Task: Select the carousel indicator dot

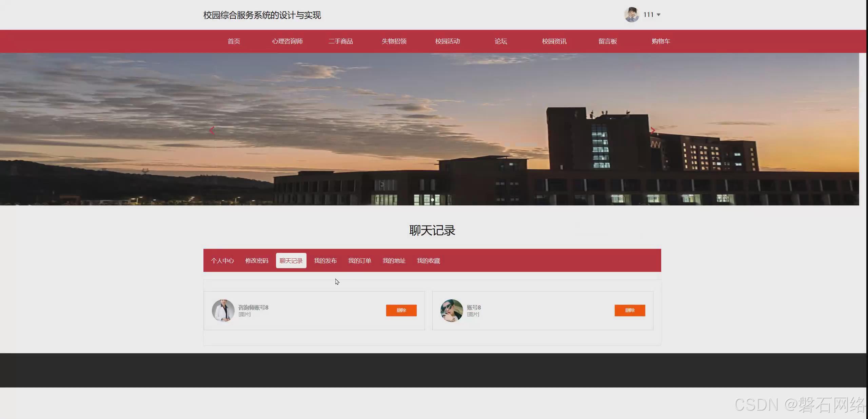Action: (x=432, y=200)
